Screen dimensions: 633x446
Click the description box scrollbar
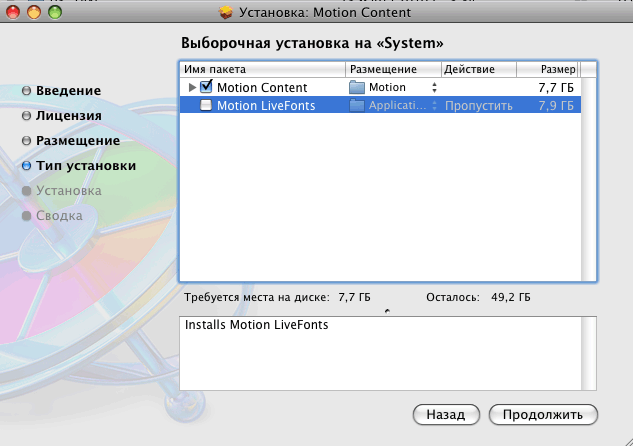589,354
